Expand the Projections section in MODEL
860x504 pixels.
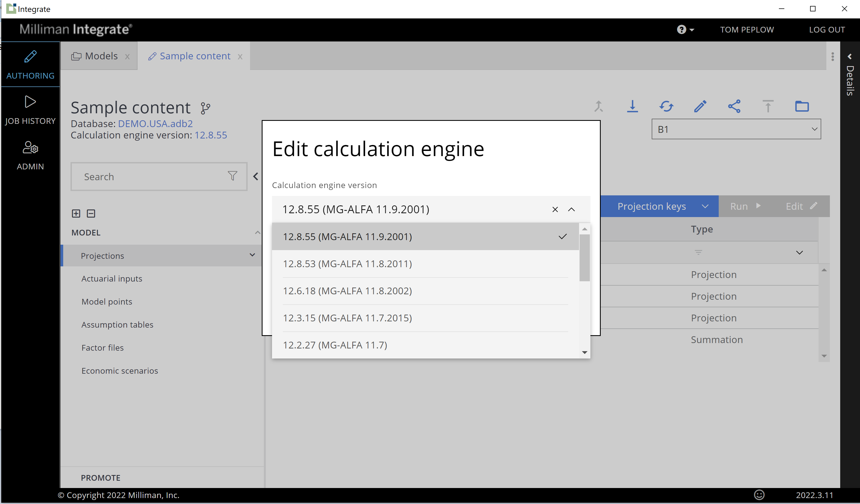click(x=252, y=255)
